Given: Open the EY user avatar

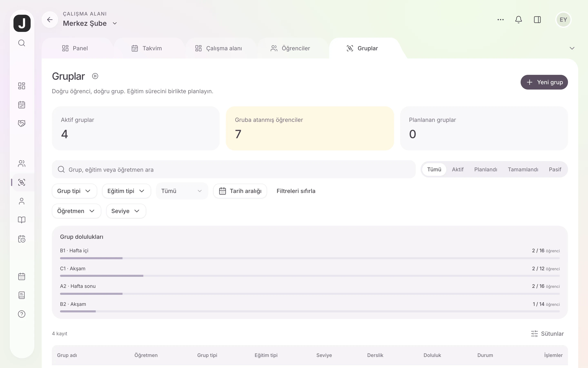Looking at the screenshot, I should pos(563,20).
